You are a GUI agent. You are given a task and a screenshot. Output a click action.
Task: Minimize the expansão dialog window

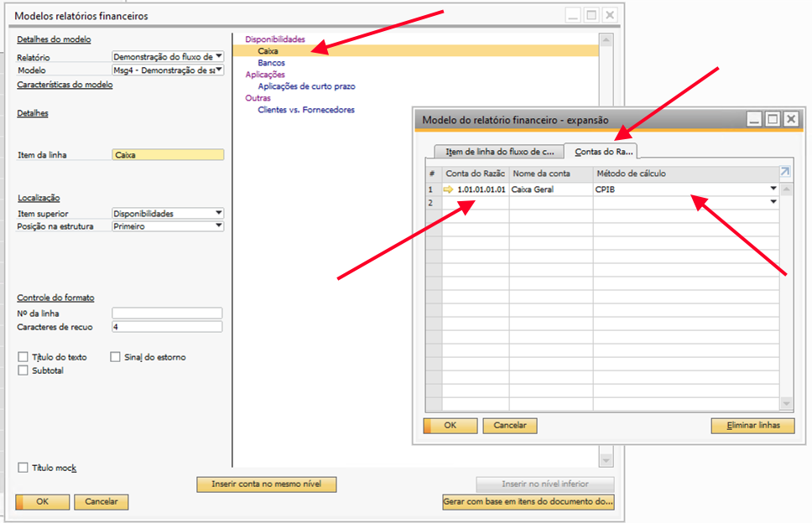point(755,120)
